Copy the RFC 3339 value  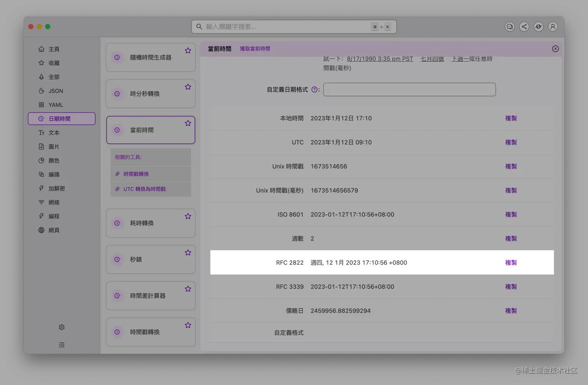511,287
